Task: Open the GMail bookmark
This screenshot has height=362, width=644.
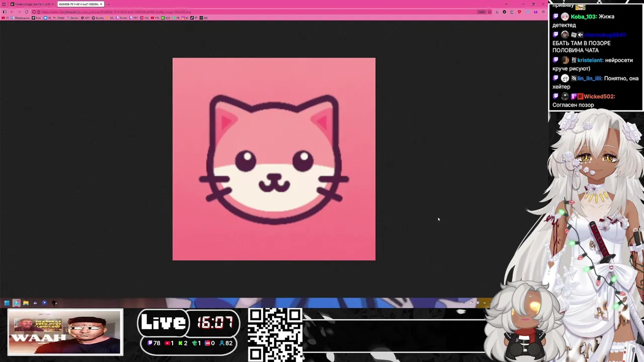Action: coord(59,18)
